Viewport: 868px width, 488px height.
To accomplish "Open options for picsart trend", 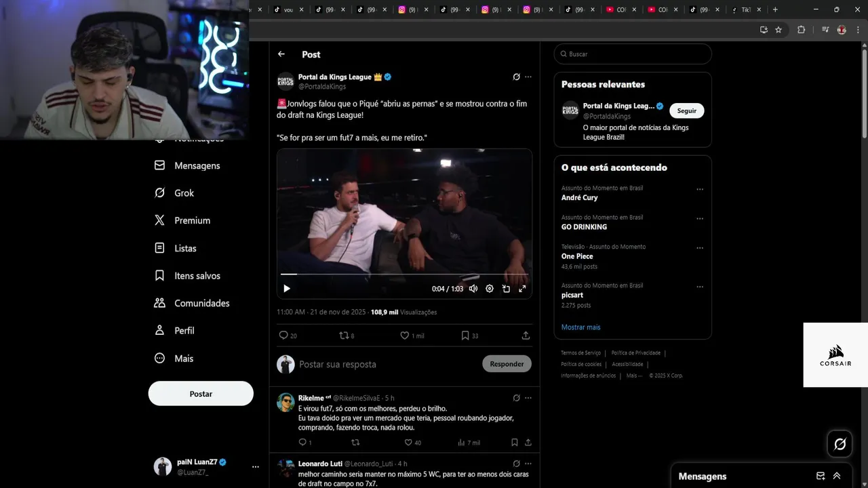I will [x=700, y=287].
